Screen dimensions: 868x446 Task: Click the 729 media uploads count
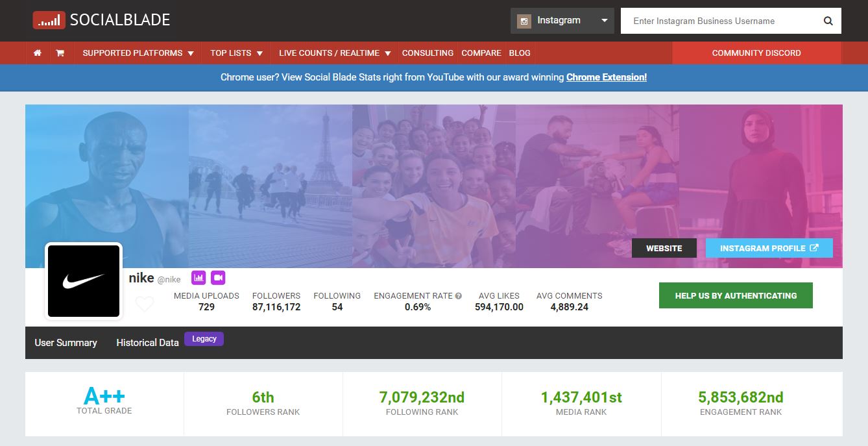(x=206, y=307)
